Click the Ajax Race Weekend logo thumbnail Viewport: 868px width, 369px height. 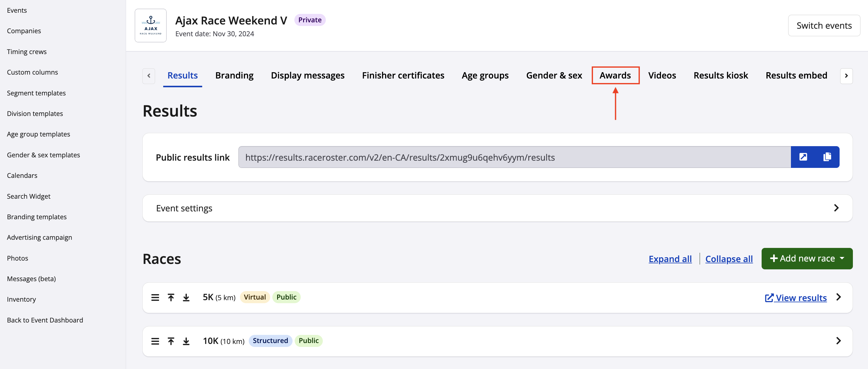click(151, 26)
